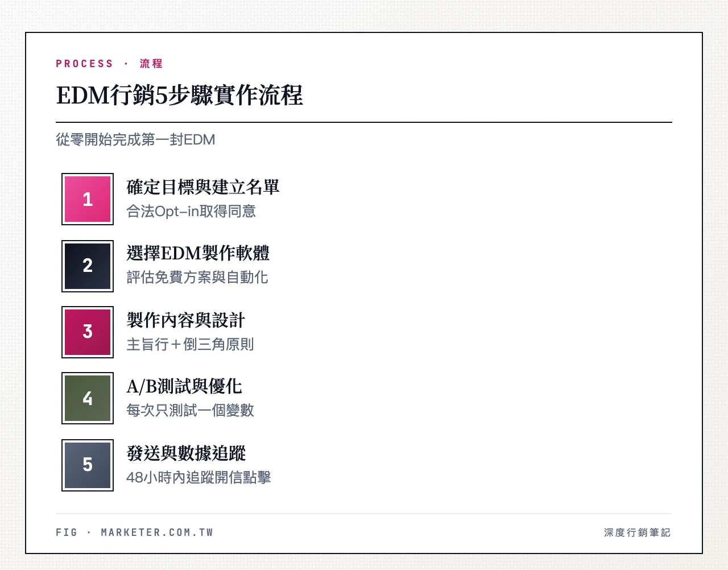Click the heading "發送與數據追蹤"

(x=186, y=453)
